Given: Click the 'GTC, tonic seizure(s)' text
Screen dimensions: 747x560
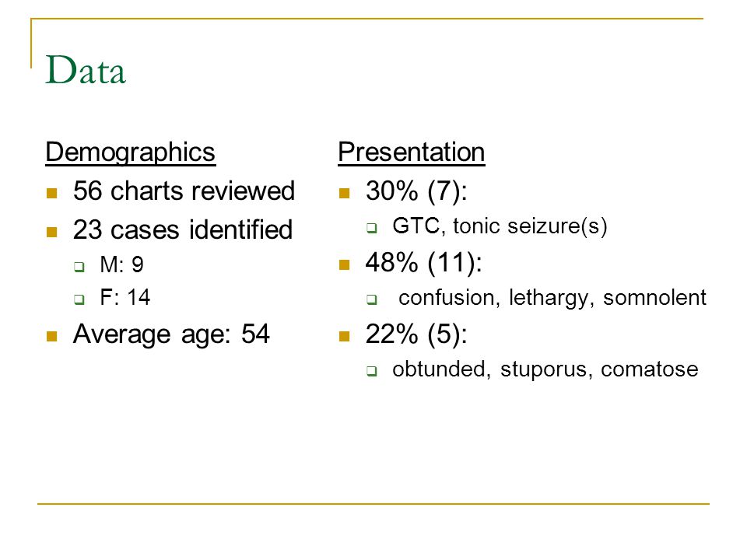Looking at the screenshot, I should pyautogui.click(x=500, y=226).
